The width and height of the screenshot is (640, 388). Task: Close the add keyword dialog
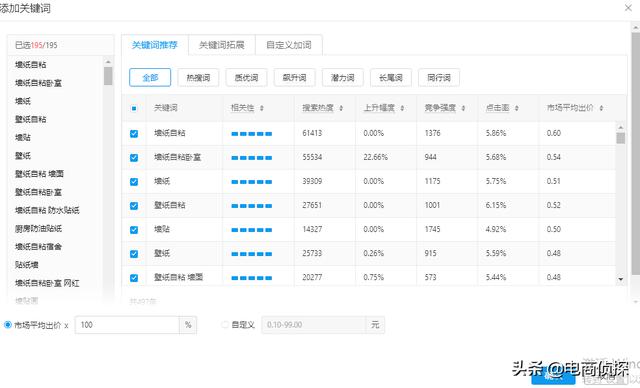(628, 8)
